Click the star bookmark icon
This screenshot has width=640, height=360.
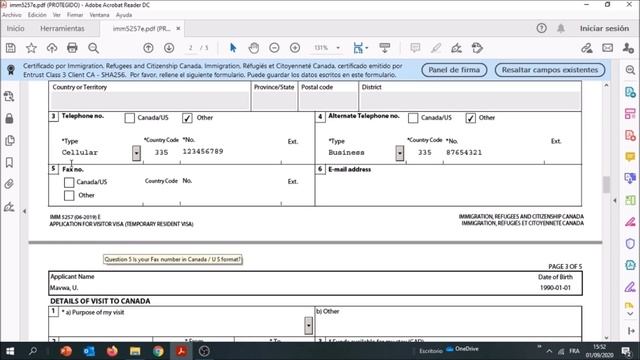pos(31,48)
